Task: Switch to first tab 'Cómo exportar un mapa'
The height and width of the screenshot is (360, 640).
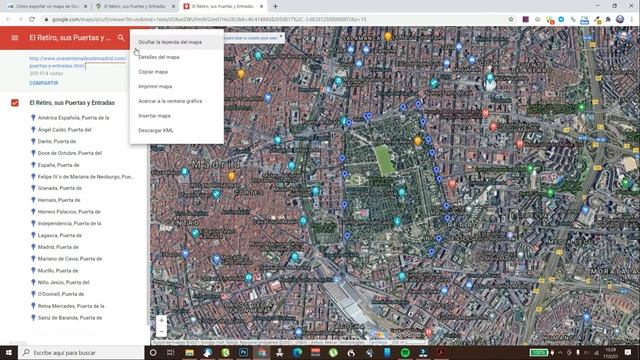Action: [47, 7]
